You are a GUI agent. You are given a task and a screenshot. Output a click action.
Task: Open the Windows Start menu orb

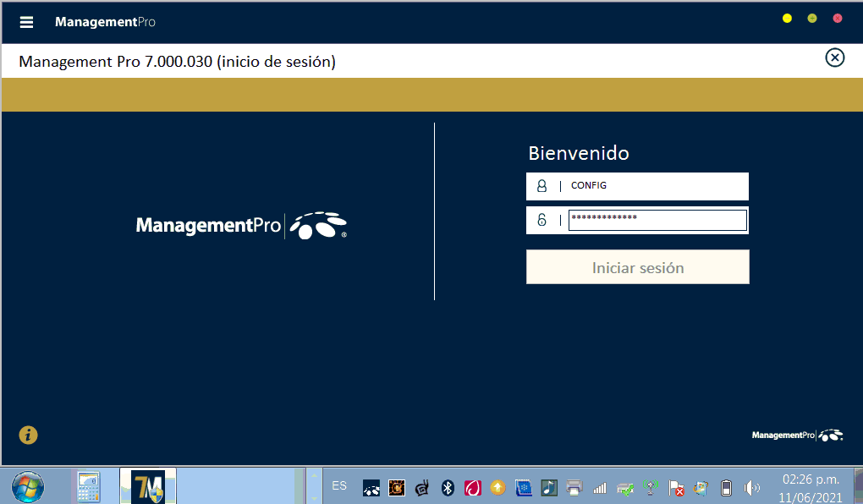point(27,487)
